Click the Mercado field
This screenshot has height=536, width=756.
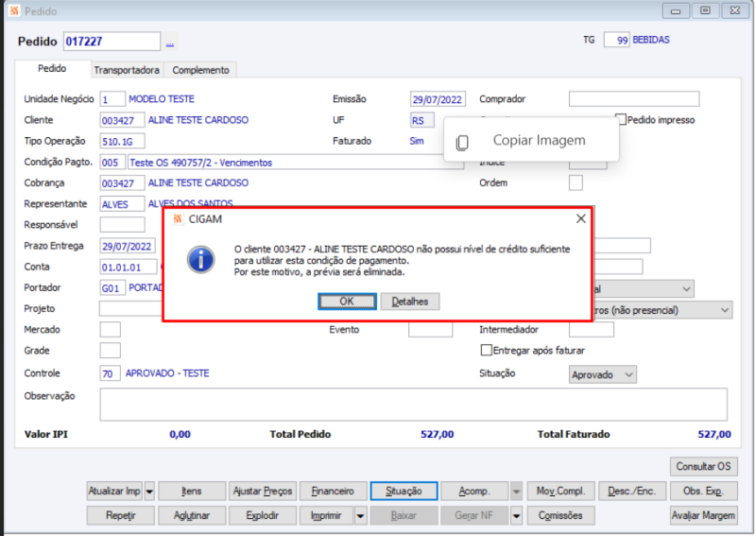110,330
